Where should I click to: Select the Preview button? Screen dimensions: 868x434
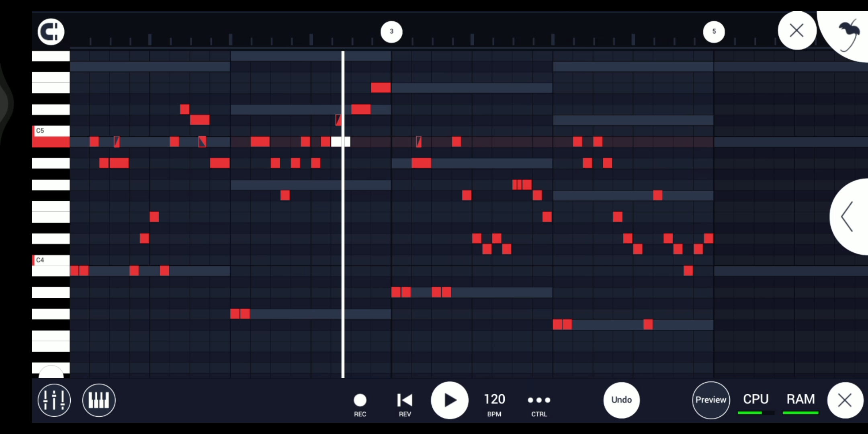coord(710,399)
